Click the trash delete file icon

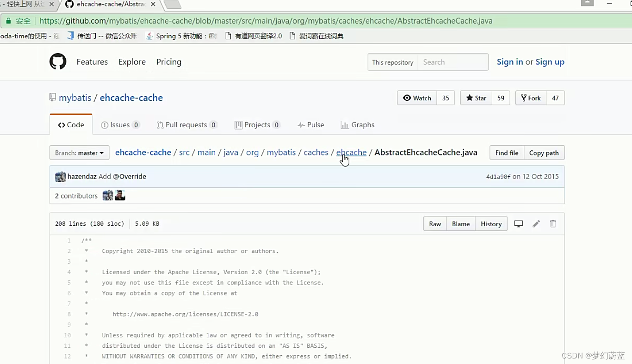[x=553, y=224]
